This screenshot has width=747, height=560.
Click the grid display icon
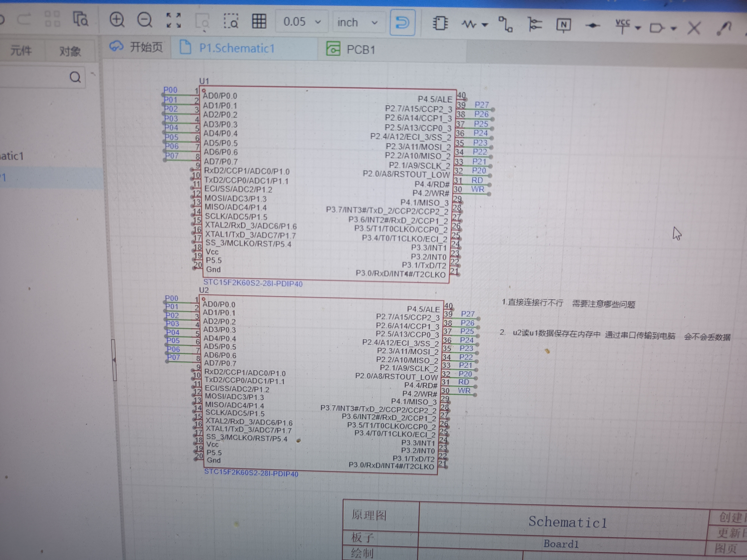point(259,21)
